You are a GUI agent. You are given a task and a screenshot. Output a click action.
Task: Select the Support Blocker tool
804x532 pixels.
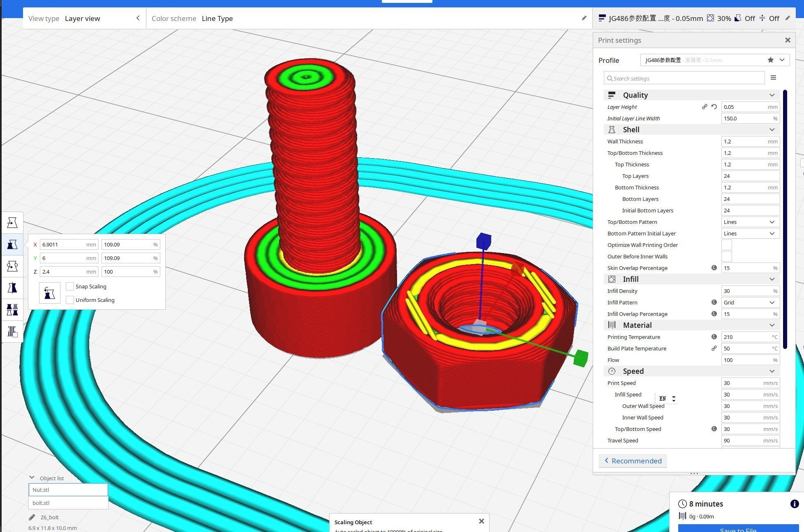[x=12, y=332]
